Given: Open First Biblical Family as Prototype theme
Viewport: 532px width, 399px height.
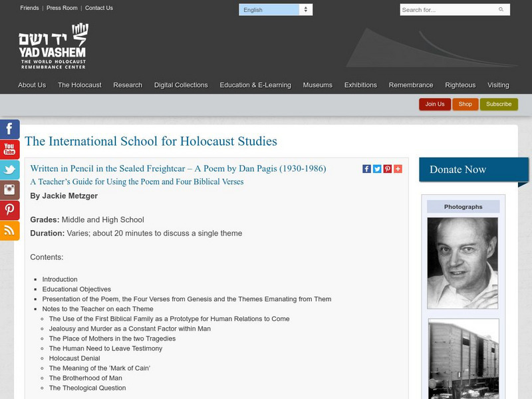Looking at the screenshot, I should (170, 319).
